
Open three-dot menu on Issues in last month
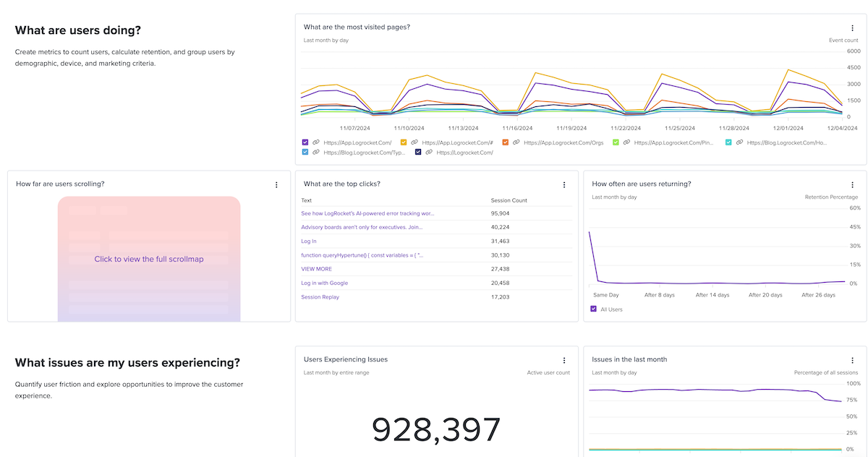(852, 360)
